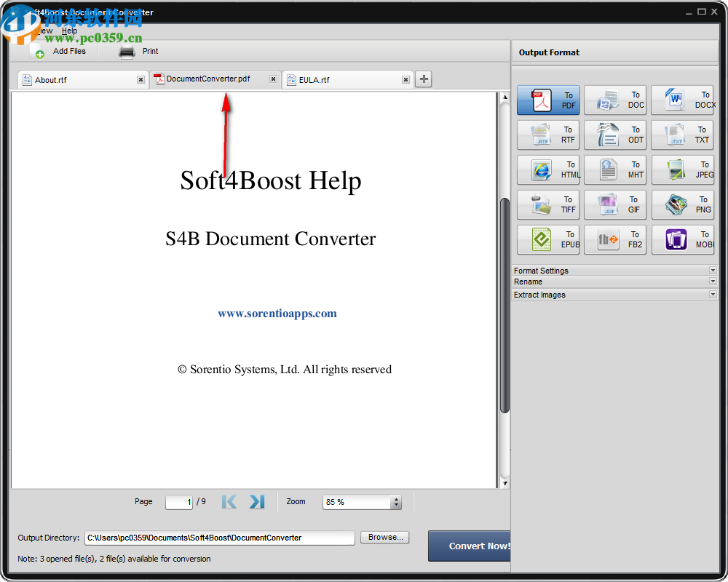Choose the To DOCX conversion format
This screenshot has height=582, width=728.
pyautogui.click(x=682, y=100)
